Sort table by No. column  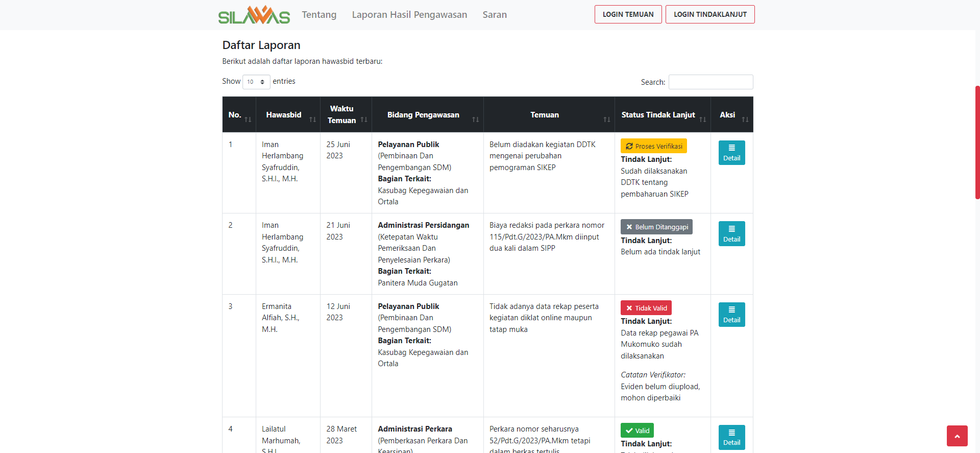pyautogui.click(x=239, y=115)
